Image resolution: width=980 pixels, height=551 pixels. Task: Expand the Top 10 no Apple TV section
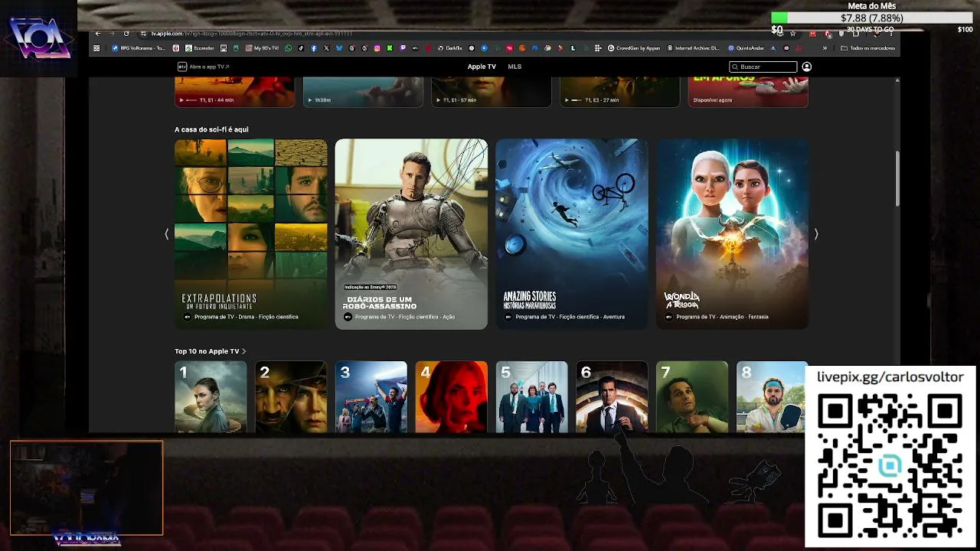(210, 351)
